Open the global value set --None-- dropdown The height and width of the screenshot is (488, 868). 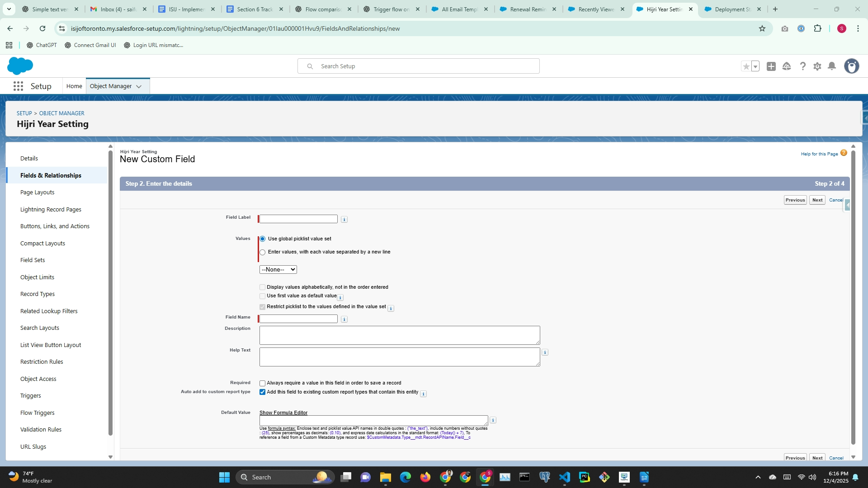pos(278,270)
